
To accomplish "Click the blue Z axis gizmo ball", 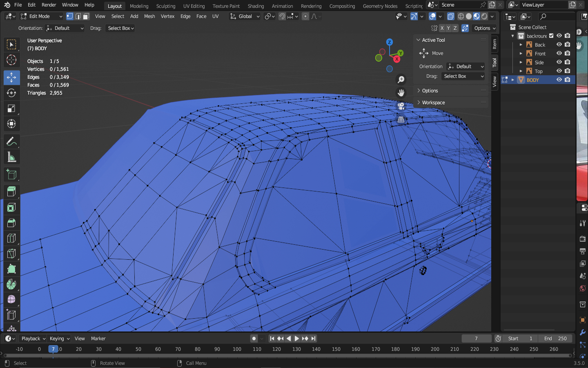I will [390, 42].
